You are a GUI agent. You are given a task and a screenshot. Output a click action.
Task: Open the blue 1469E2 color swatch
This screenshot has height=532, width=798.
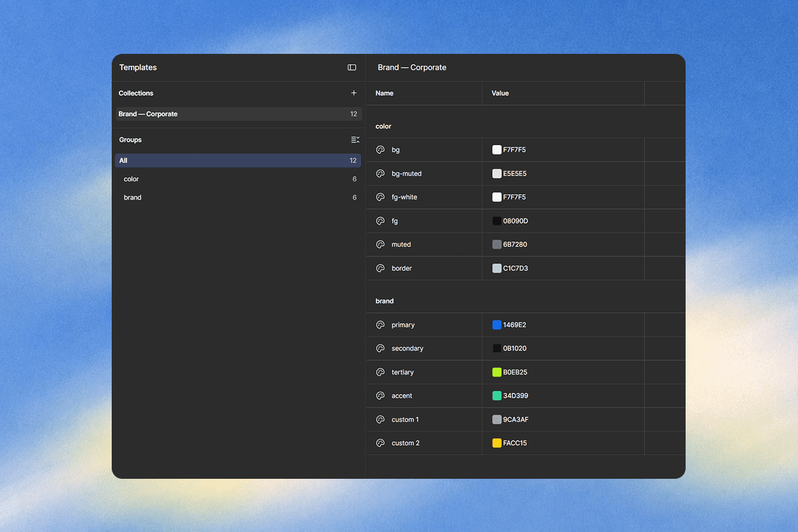coord(497,325)
